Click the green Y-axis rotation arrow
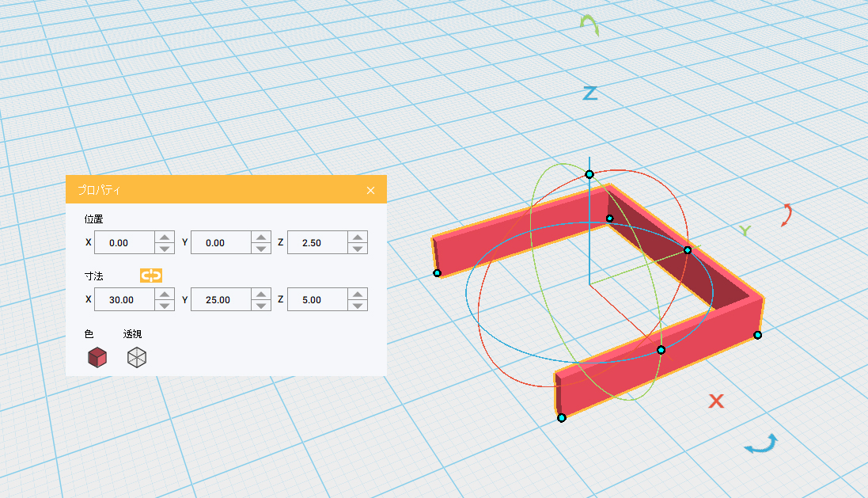Image resolution: width=868 pixels, height=498 pixels. coord(589,25)
